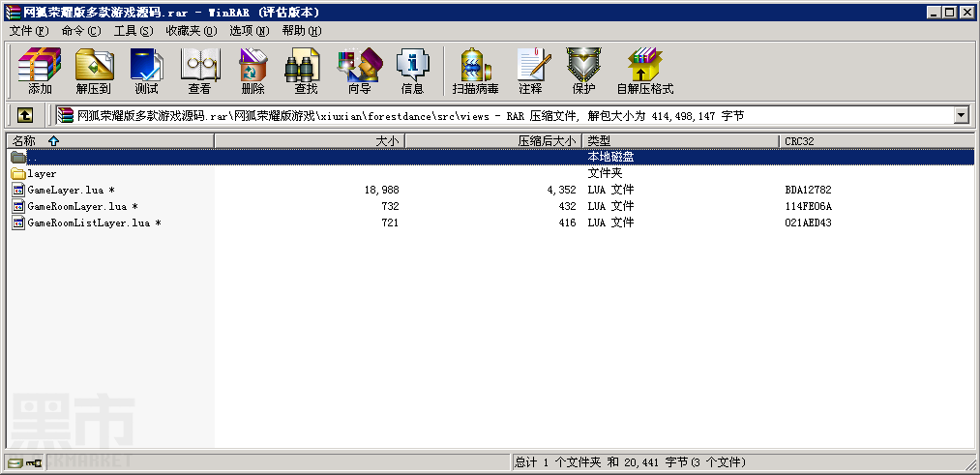Click CRC32 value 021AED43

pyautogui.click(x=808, y=223)
